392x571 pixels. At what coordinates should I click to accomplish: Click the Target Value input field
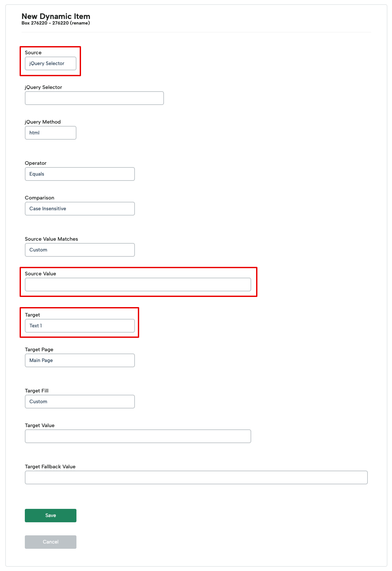138,436
